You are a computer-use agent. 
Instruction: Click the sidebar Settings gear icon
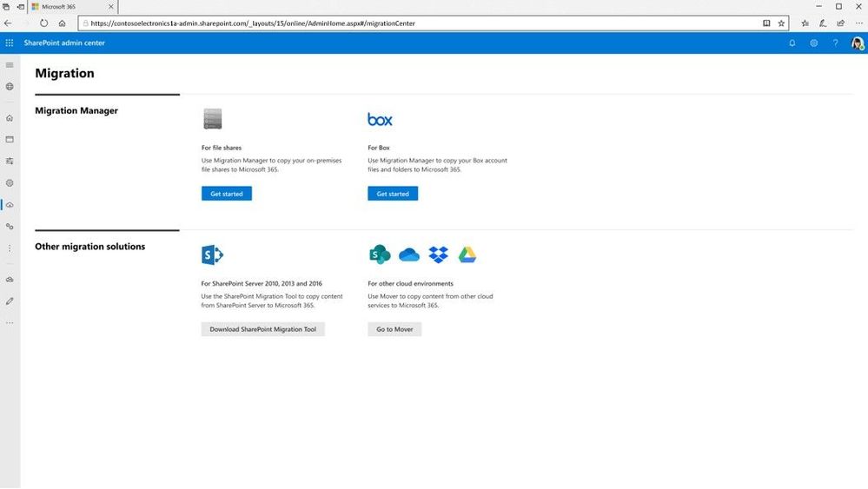10,183
